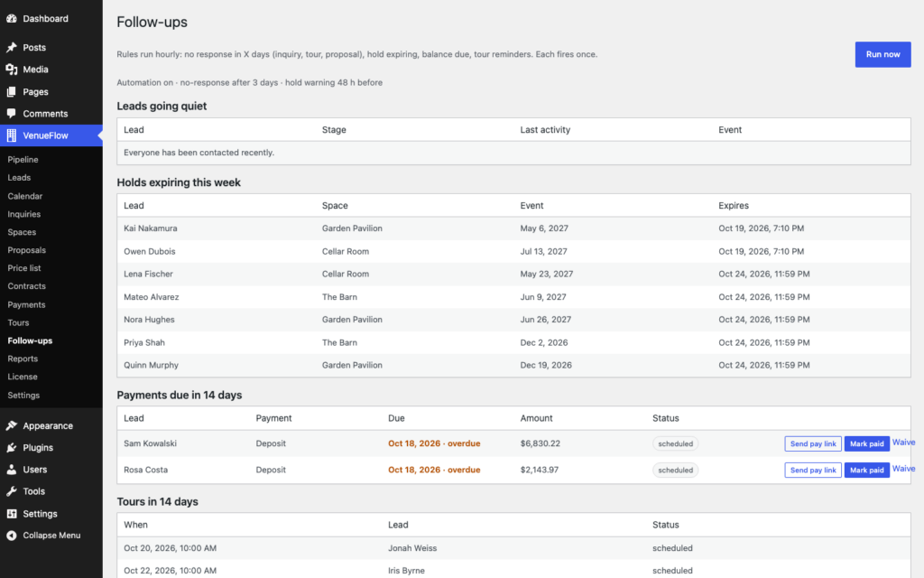Click the $2,143.97 amount
924x578 pixels.
540,470
